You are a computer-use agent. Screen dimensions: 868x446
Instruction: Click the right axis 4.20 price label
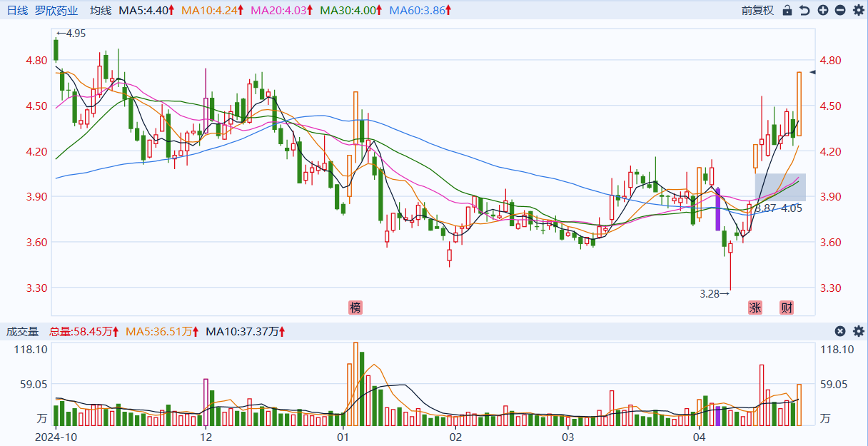pos(832,151)
